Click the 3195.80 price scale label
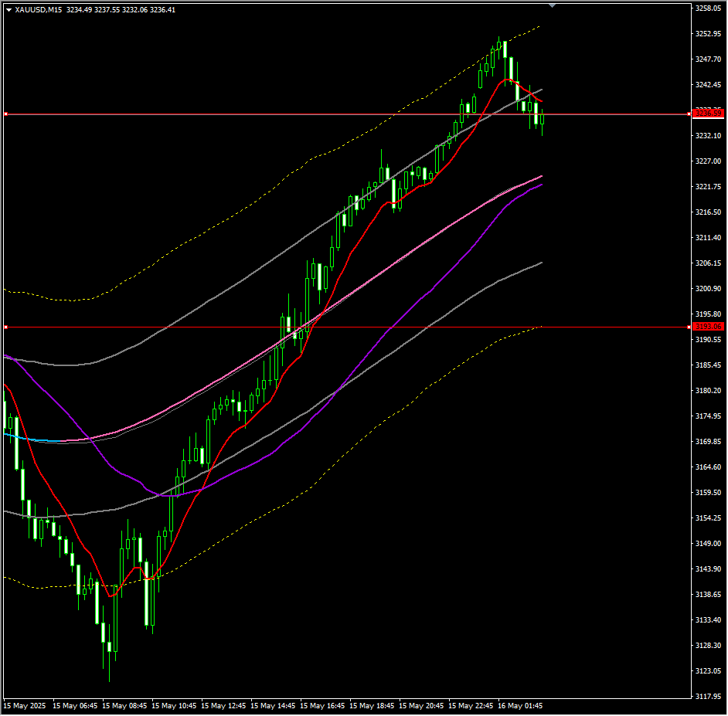728x716 pixels. click(x=708, y=314)
